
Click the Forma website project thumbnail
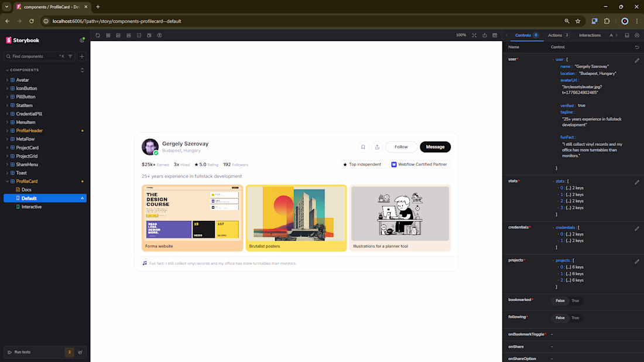[x=192, y=218]
